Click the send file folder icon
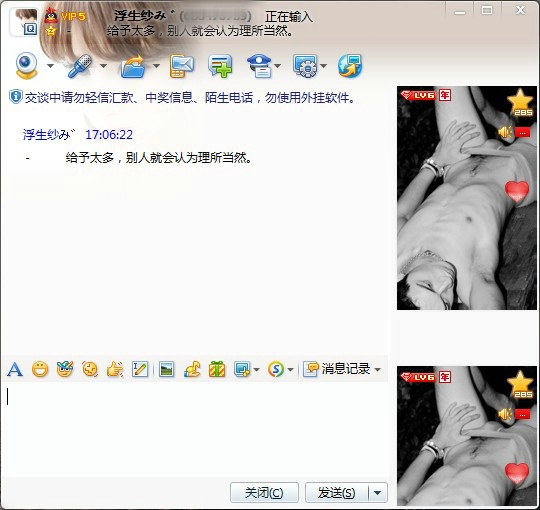This screenshot has height=510, width=540. [x=133, y=66]
